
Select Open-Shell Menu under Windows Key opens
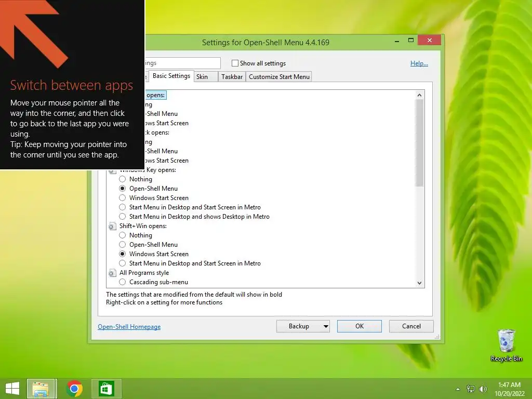pyautogui.click(x=123, y=188)
